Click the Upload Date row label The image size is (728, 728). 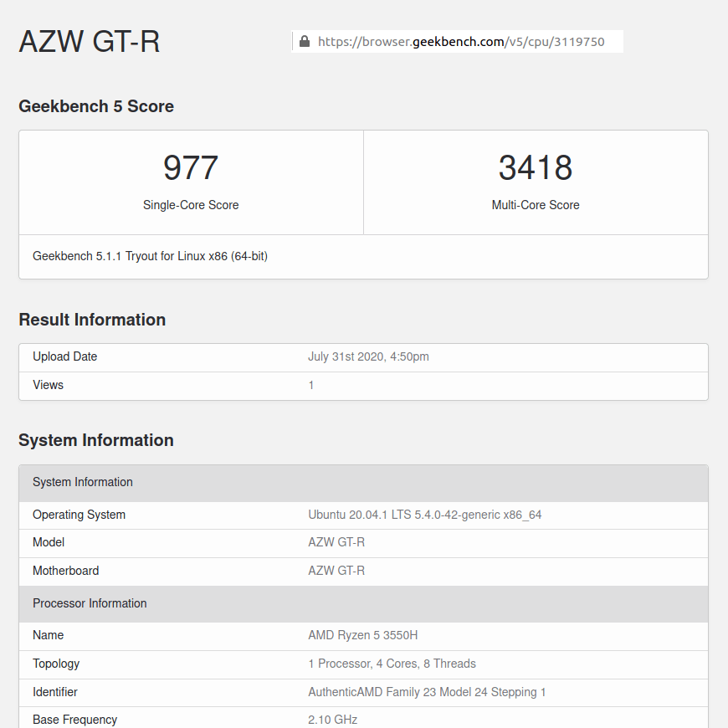65,356
